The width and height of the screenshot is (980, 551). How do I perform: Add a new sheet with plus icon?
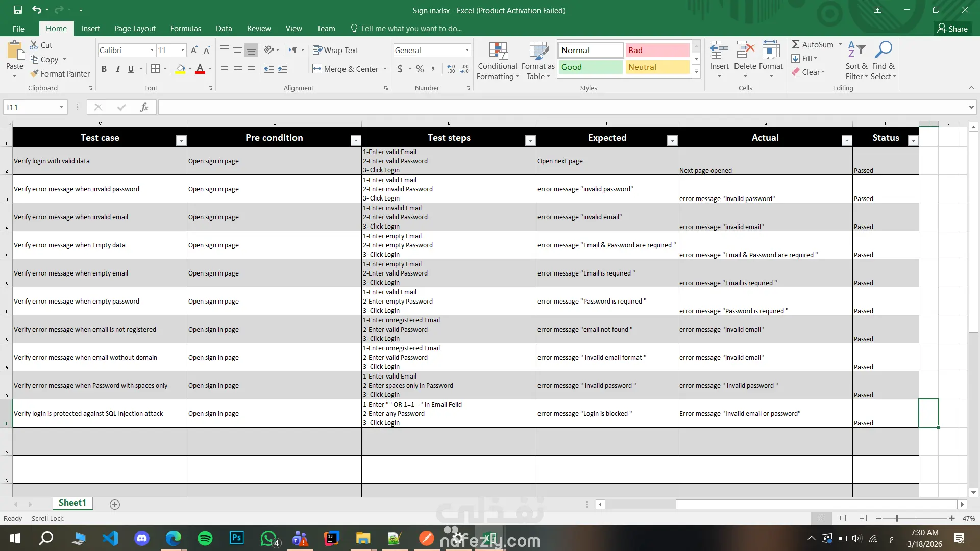click(x=115, y=505)
